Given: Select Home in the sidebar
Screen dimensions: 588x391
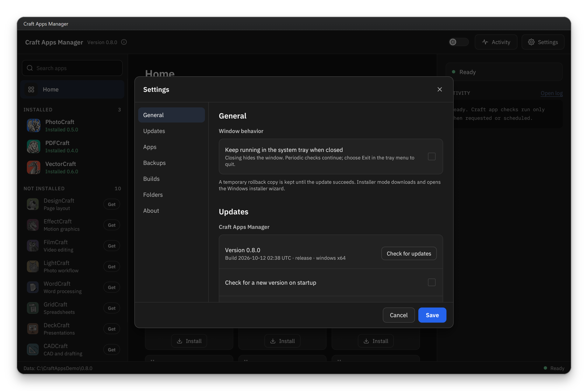Looking at the screenshot, I should click(72, 90).
